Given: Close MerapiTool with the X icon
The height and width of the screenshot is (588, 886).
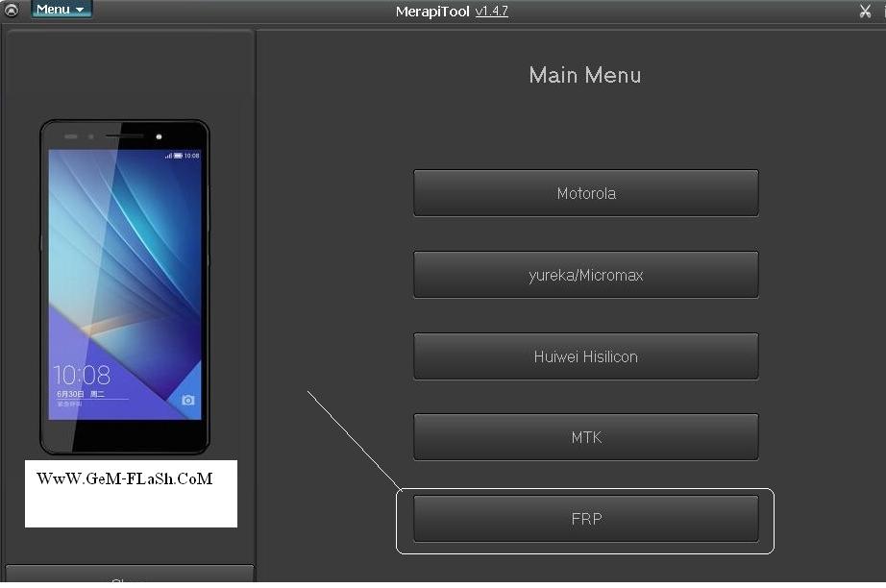Looking at the screenshot, I should point(865,12).
